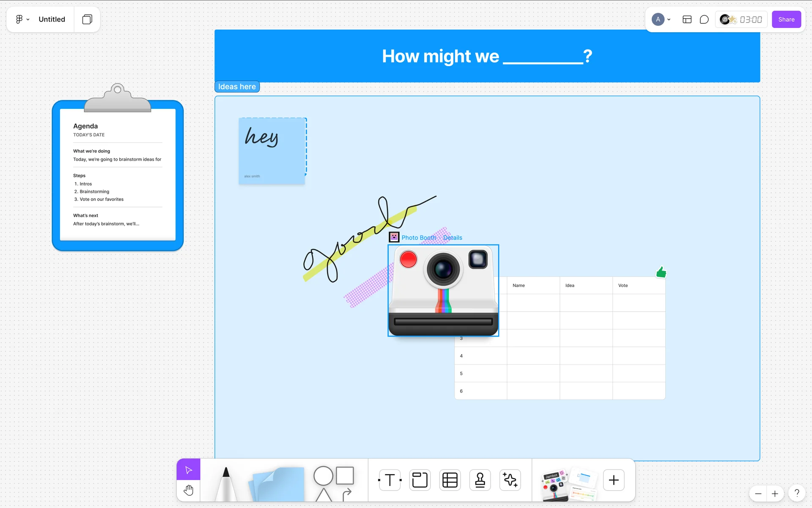
Task: Toggle the layout view icon
Action: (x=687, y=19)
